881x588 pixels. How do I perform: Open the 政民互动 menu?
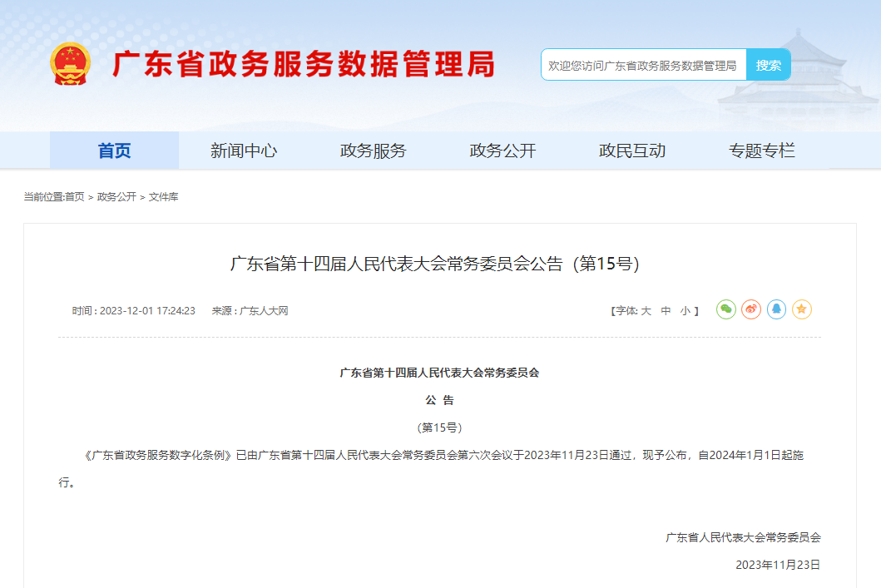(633, 150)
